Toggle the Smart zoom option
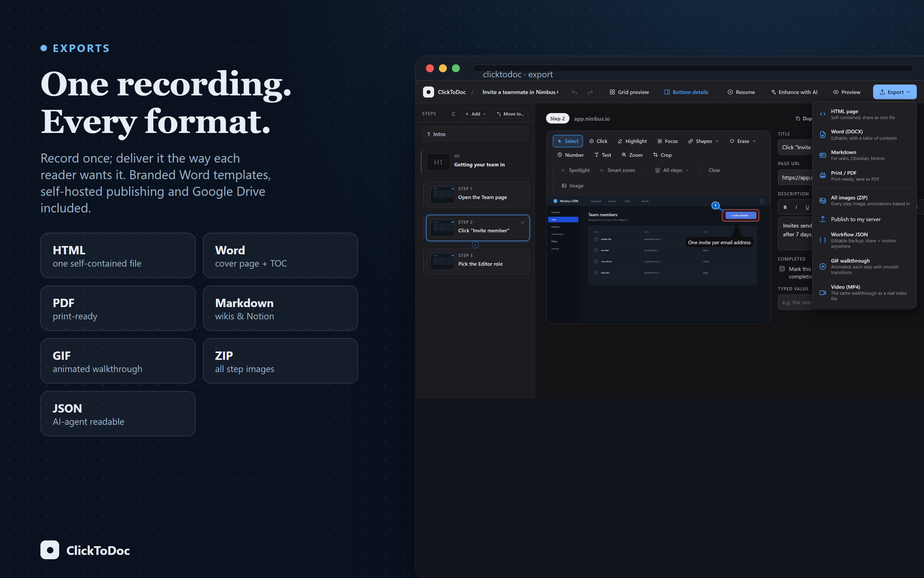This screenshot has width=924, height=578. point(618,170)
